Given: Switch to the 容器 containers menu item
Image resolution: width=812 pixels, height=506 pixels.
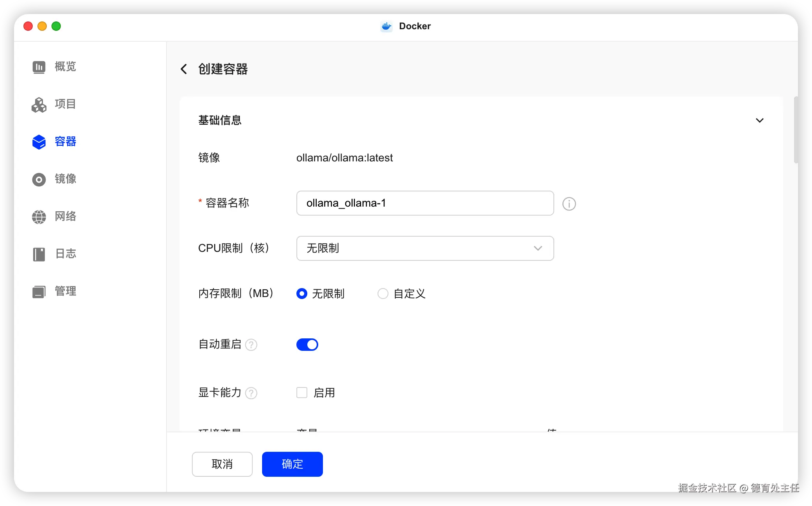Looking at the screenshot, I should (x=55, y=142).
